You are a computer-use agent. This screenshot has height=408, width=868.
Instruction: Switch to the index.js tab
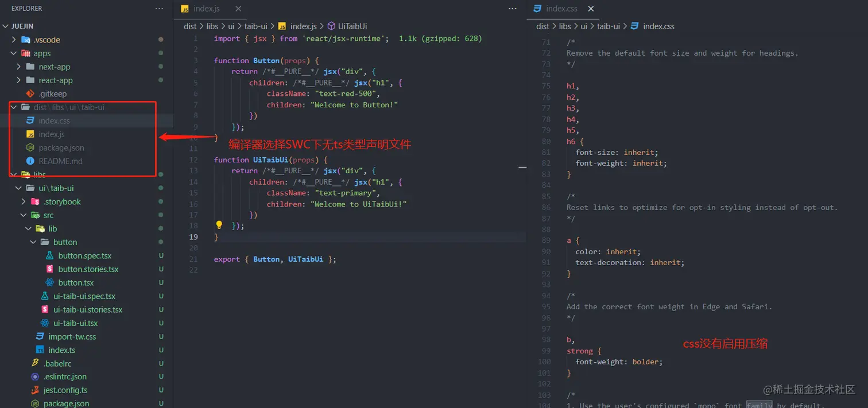207,9
